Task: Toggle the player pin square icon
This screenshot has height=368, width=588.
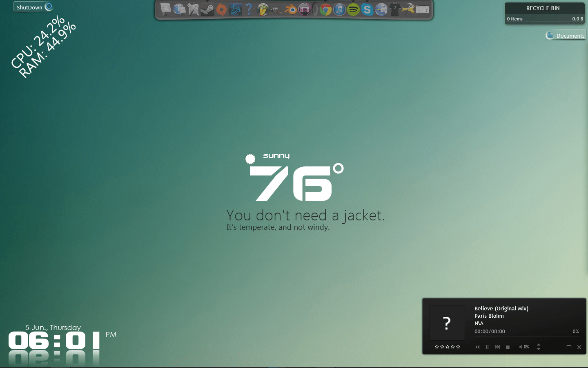Action: tap(569, 347)
